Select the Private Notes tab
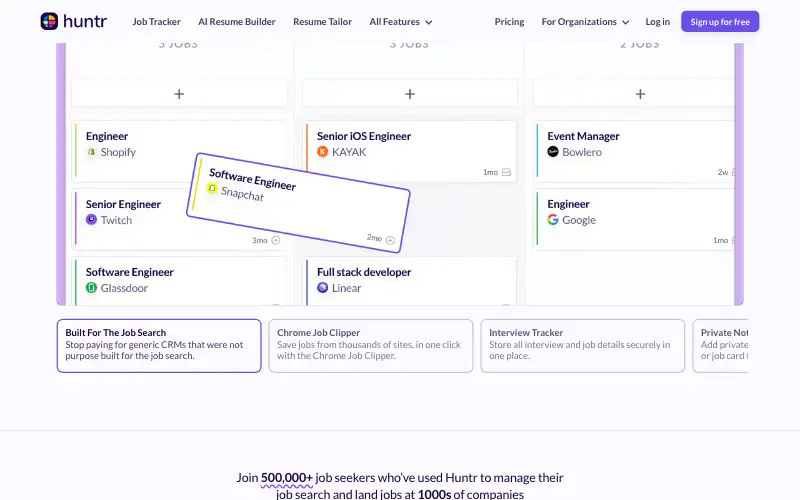Image resolution: width=800 pixels, height=500 pixels. [720, 346]
